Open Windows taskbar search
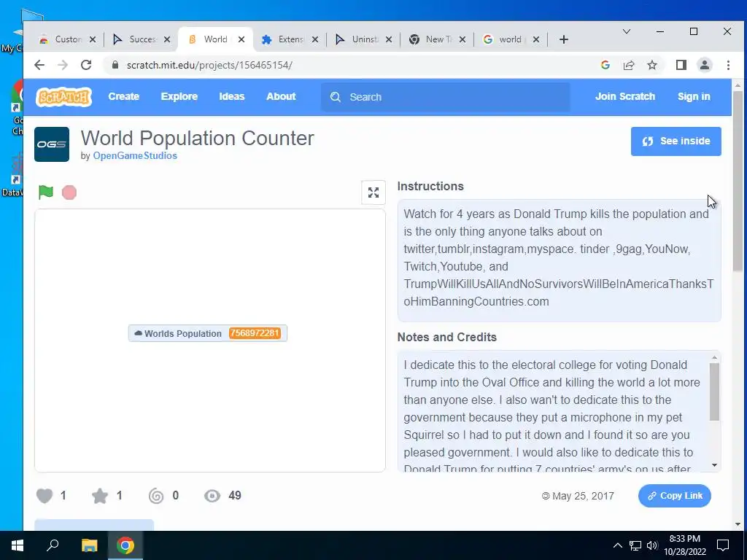The height and width of the screenshot is (560, 747). pyautogui.click(x=53, y=545)
